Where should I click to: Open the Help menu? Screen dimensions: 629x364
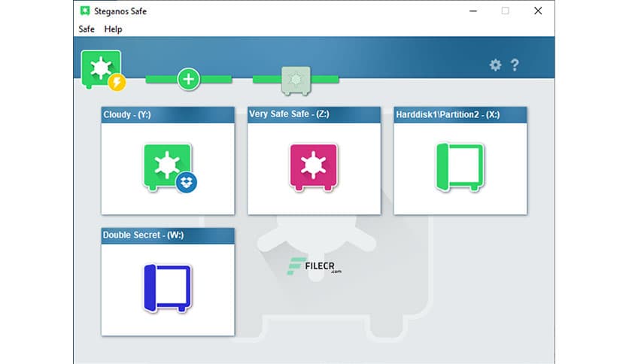(113, 29)
